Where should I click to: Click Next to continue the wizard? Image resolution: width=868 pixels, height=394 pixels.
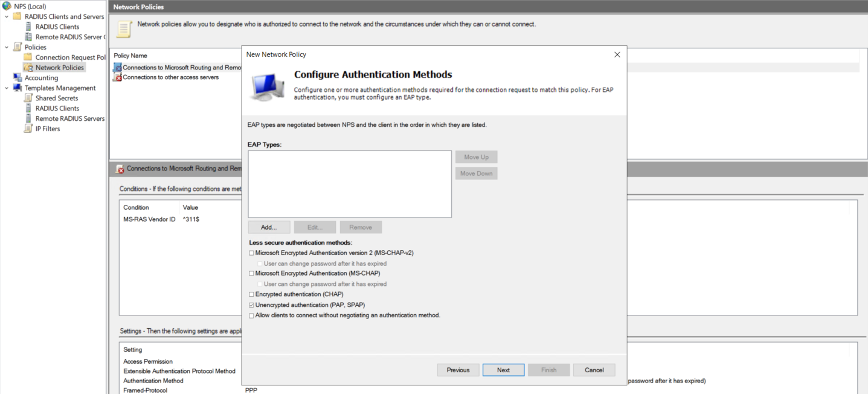pos(503,370)
